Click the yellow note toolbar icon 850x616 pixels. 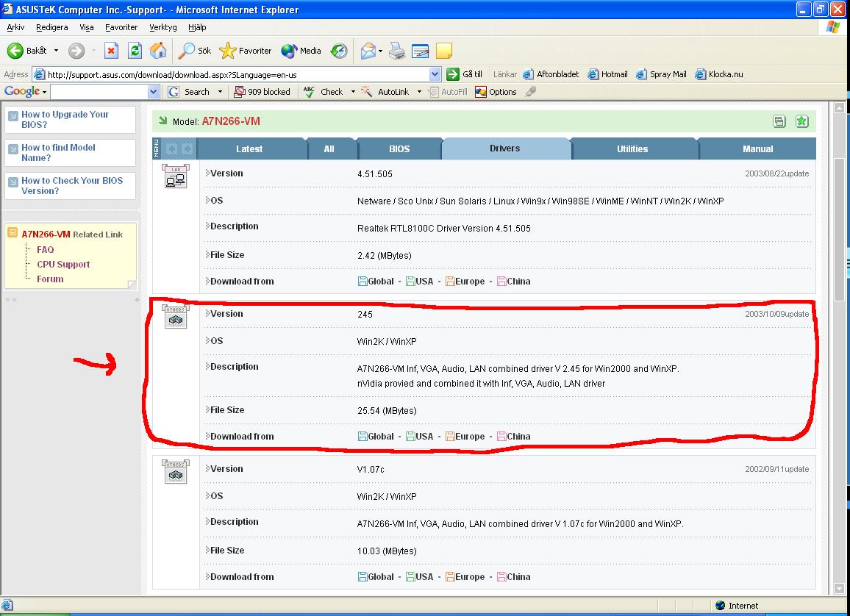coord(444,51)
